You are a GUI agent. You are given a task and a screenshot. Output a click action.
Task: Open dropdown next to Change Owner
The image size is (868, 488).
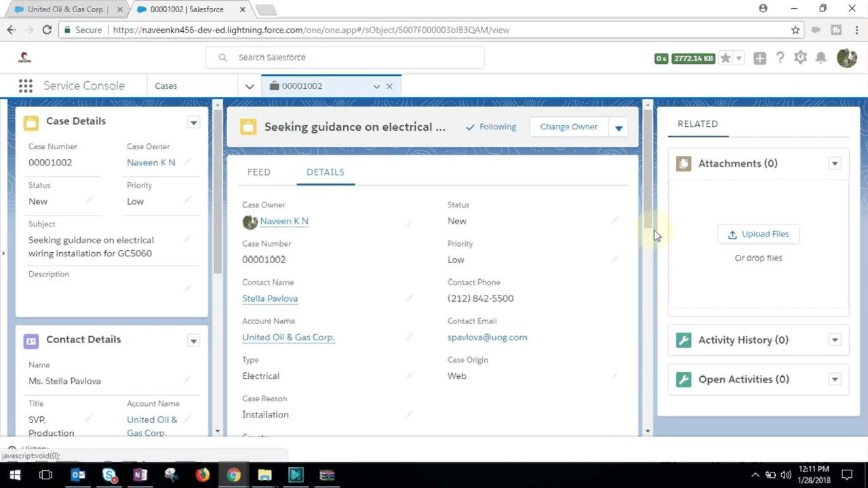[x=618, y=127]
